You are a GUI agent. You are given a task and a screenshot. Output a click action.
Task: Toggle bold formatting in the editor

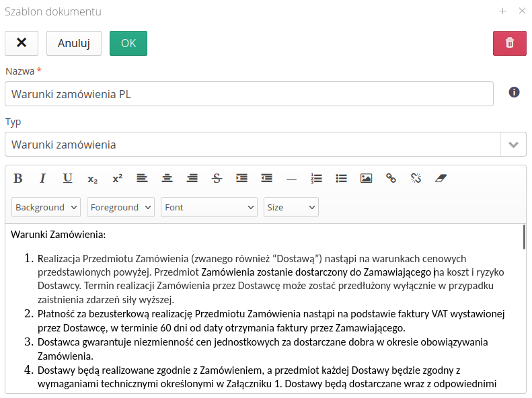tap(18, 178)
